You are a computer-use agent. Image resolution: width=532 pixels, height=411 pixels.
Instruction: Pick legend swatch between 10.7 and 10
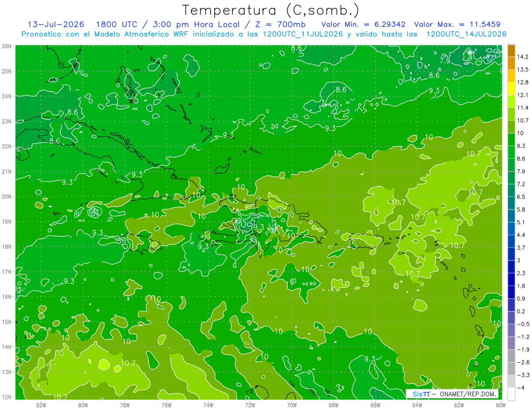click(511, 126)
